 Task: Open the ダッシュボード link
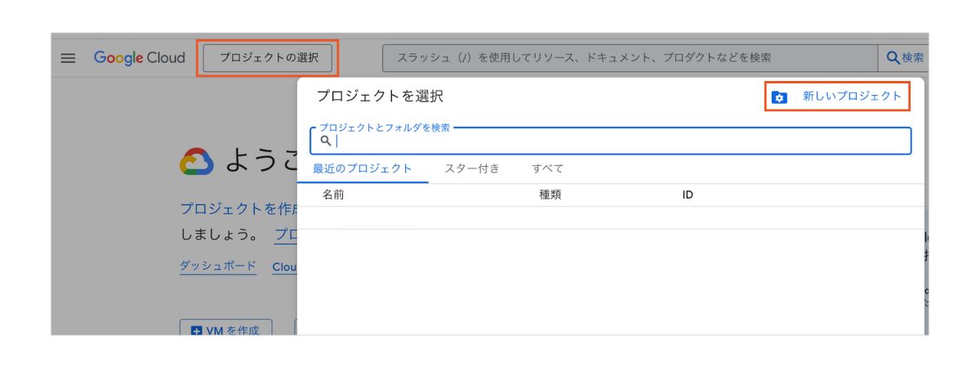click(217, 267)
